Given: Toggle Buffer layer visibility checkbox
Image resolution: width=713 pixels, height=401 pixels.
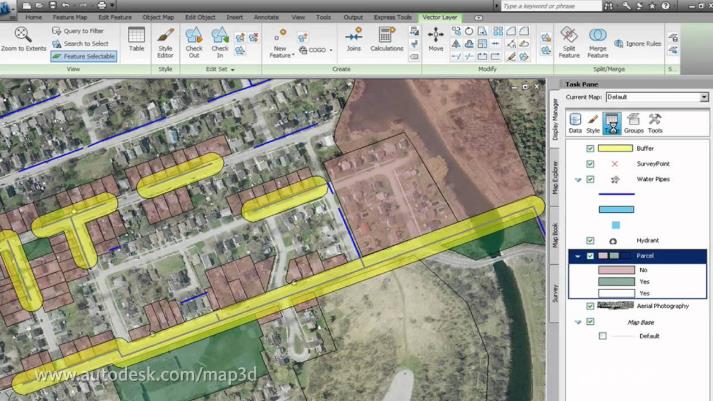Looking at the screenshot, I should point(590,148).
